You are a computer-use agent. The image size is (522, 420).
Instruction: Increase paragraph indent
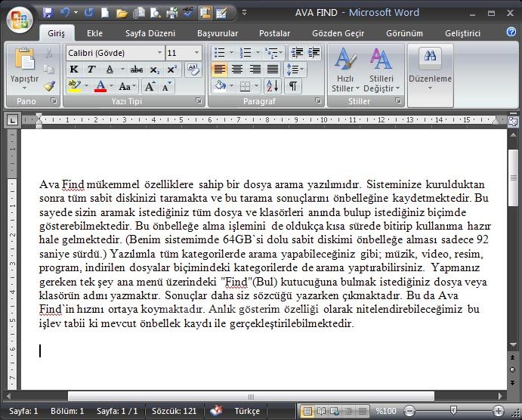(x=314, y=52)
